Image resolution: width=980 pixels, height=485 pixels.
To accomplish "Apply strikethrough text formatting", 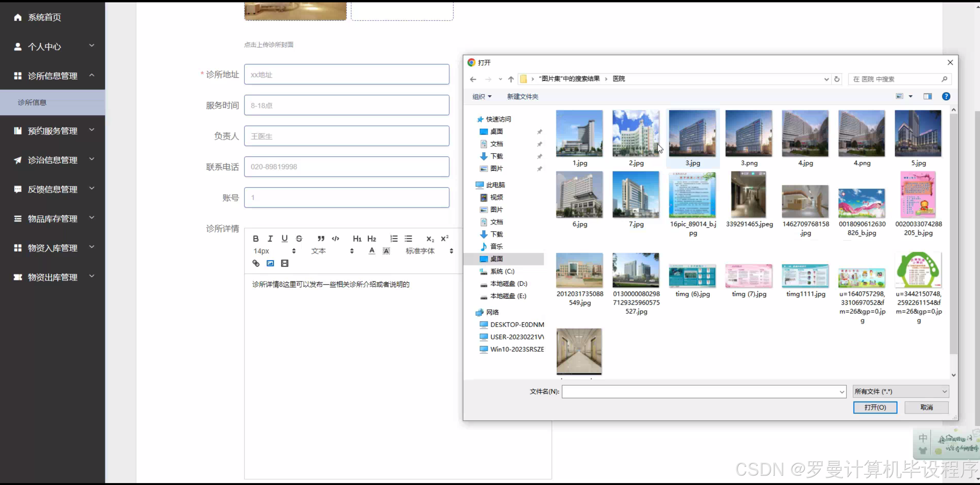I will [299, 239].
